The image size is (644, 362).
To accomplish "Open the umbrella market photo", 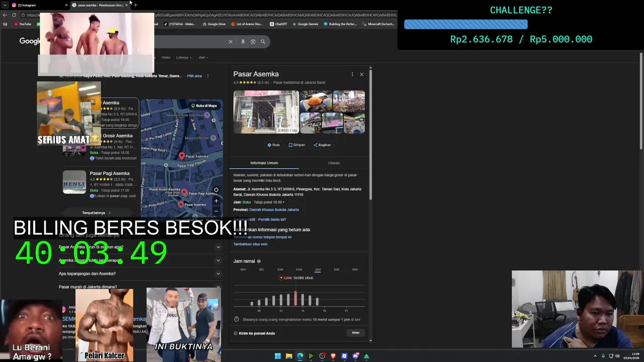I will point(316,101).
